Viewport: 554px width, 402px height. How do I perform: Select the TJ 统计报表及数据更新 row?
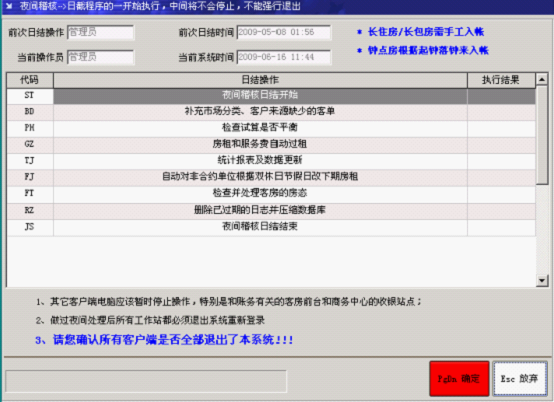pyautogui.click(x=271, y=161)
